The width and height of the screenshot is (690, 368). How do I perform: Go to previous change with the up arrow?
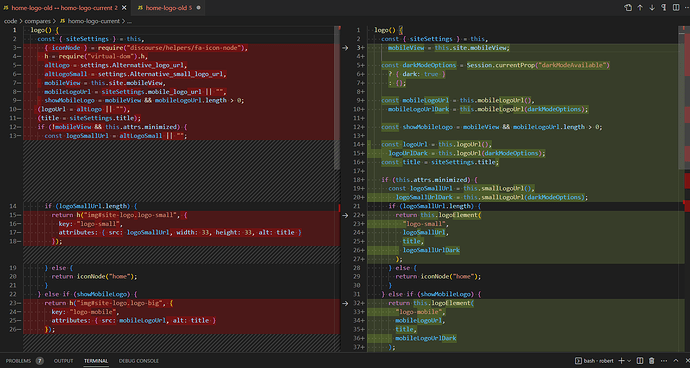[640, 7]
